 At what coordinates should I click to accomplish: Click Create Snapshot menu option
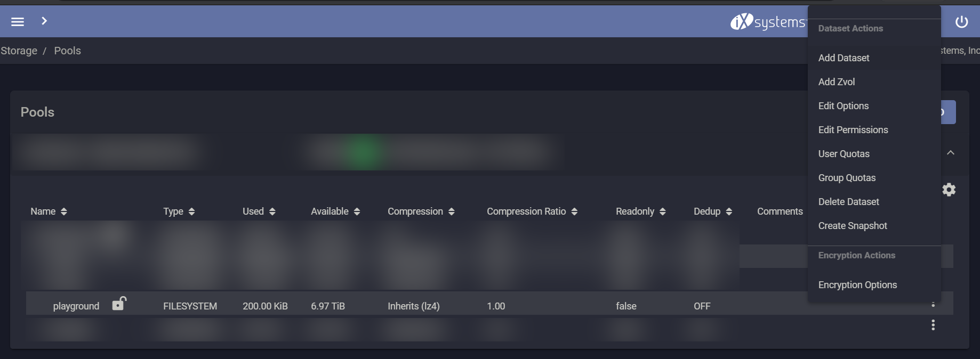coord(853,226)
